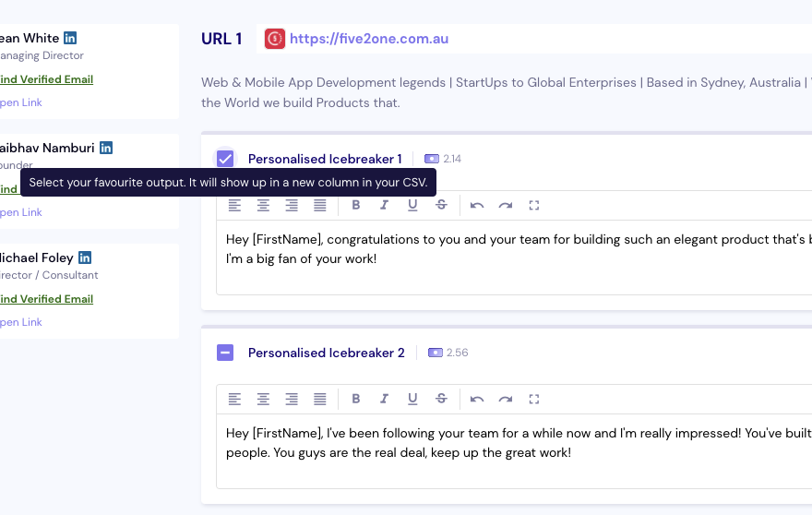Select the Sean White contact name
812x515 pixels.
click(x=30, y=39)
